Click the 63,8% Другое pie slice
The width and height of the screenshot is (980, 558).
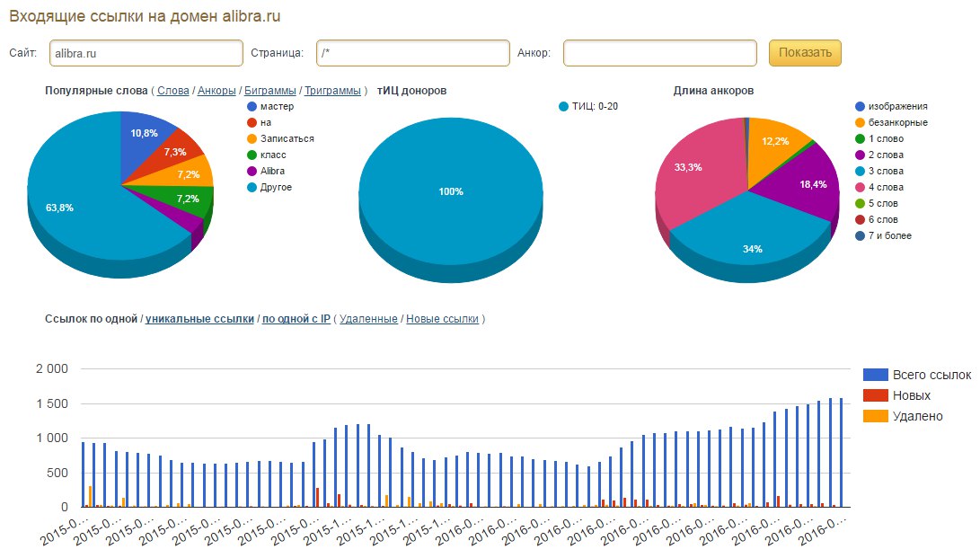coord(81,216)
